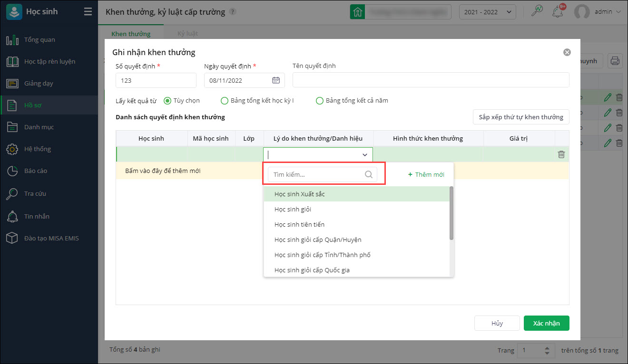Click the Đào tạo MISA EMIS cube icon
Viewport: 628px width, 364px height.
click(12, 238)
